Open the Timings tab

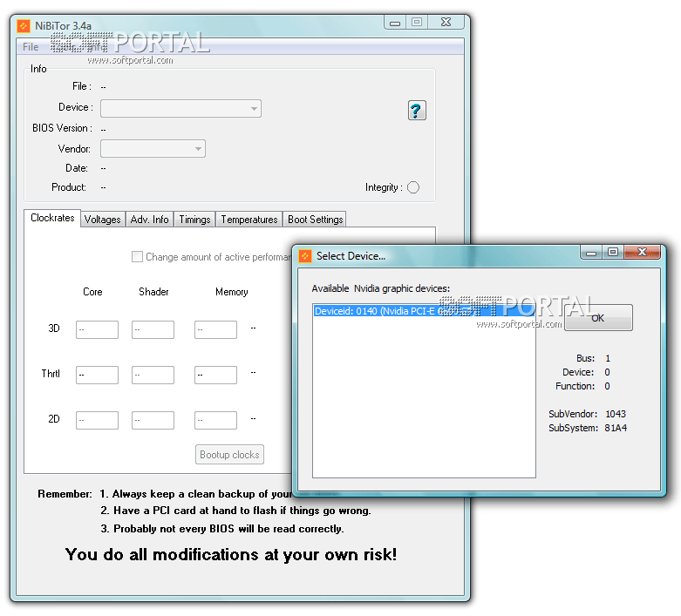point(194,220)
